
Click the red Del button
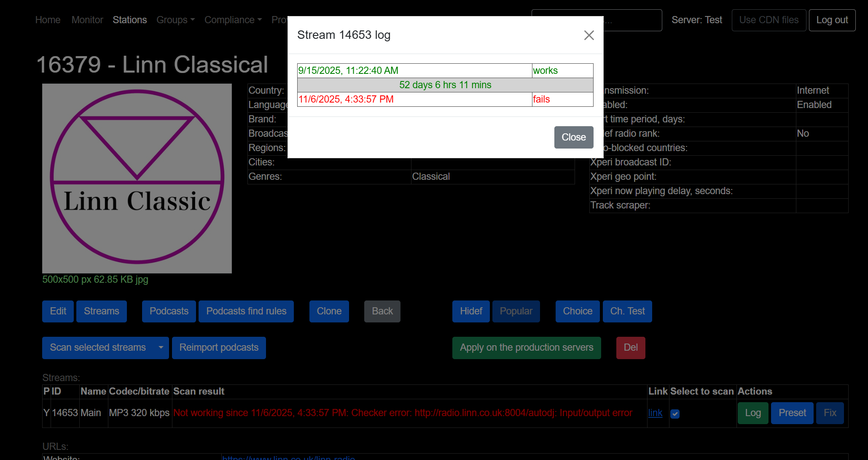click(630, 347)
